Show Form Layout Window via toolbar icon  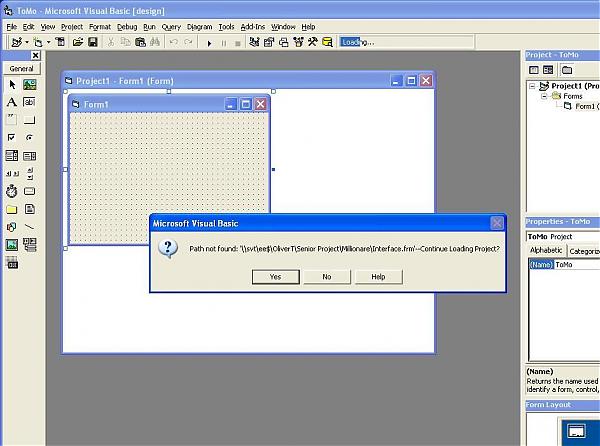click(x=284, y=42)
